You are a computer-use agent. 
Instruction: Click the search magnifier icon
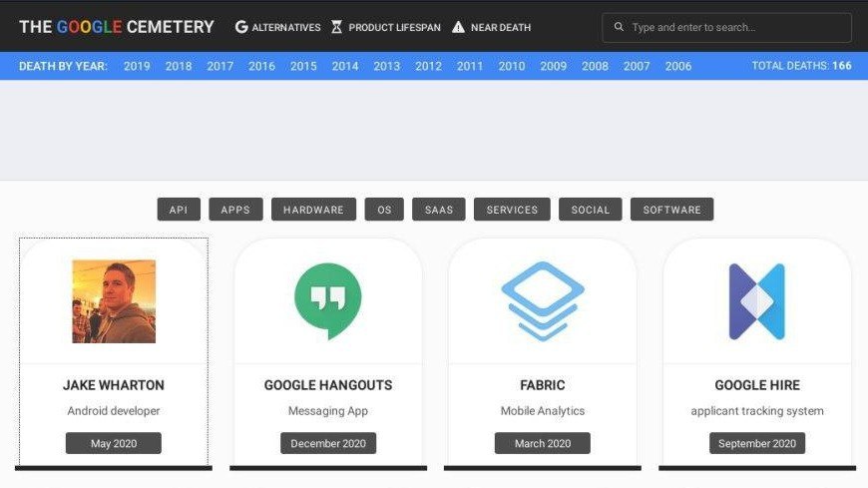click(x=619, y=27)
